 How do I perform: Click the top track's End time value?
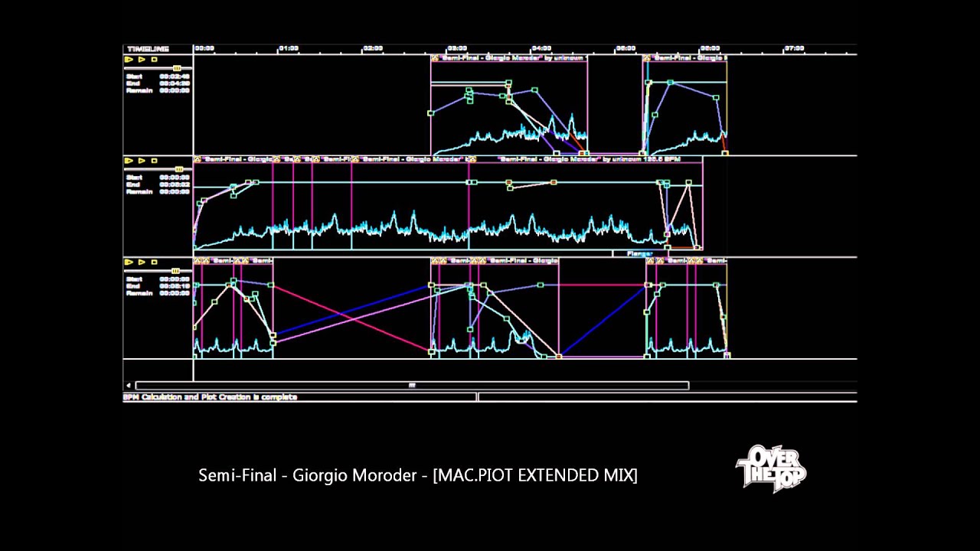[x=175, y=83]
